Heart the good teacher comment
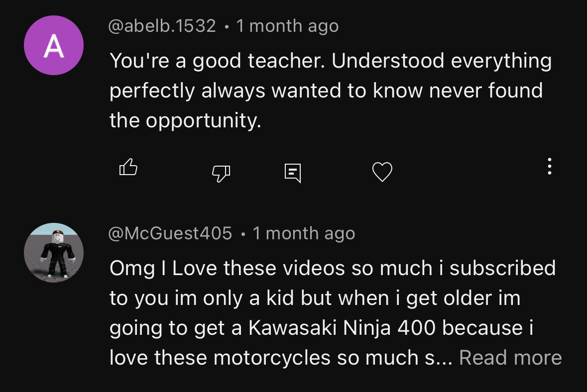 [x=382, y=172]
